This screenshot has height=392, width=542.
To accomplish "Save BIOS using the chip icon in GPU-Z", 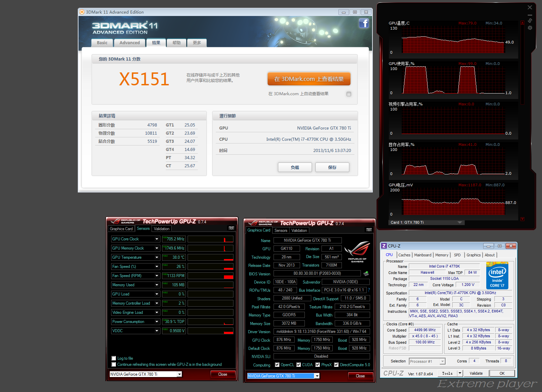I will [366, 273].
